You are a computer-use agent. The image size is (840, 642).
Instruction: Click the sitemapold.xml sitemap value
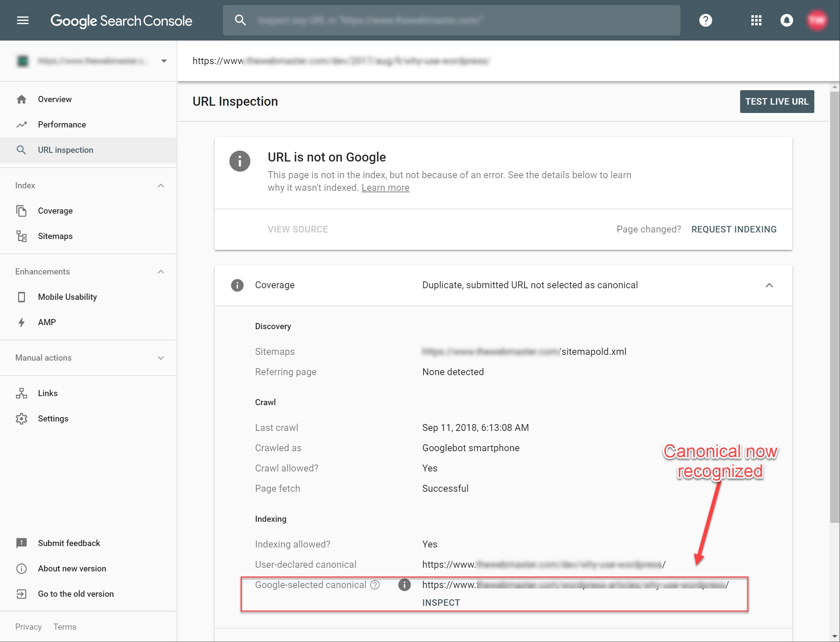click(x=524, y=352)
